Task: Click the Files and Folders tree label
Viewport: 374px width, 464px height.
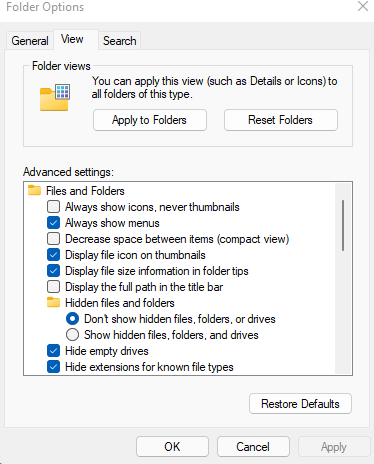Action: point(85,191)
